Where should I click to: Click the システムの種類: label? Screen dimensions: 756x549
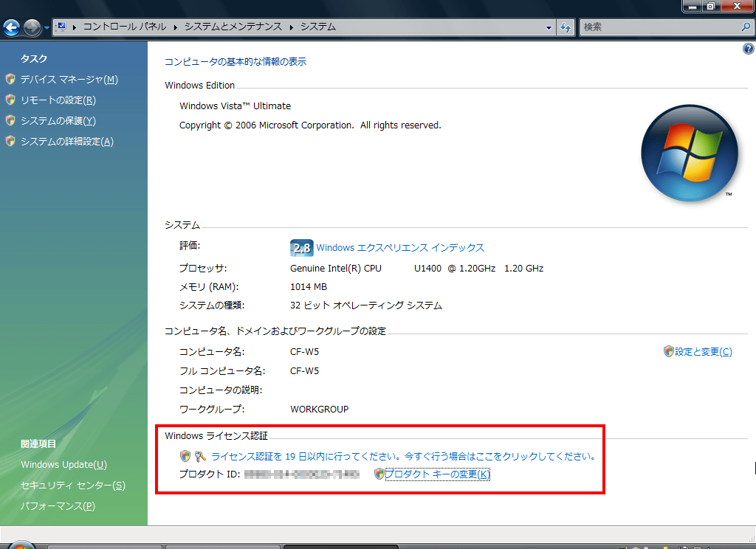212,305
